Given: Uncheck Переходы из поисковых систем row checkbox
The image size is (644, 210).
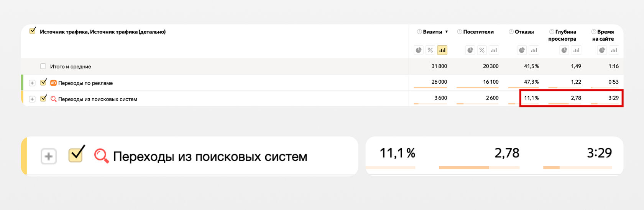Looking at the screenshot, I should [43, 98].
